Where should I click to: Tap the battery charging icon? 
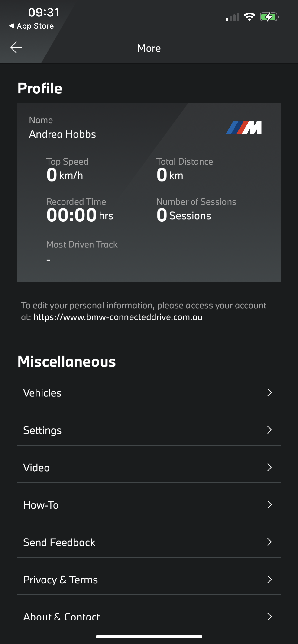[x=269, y=17]
